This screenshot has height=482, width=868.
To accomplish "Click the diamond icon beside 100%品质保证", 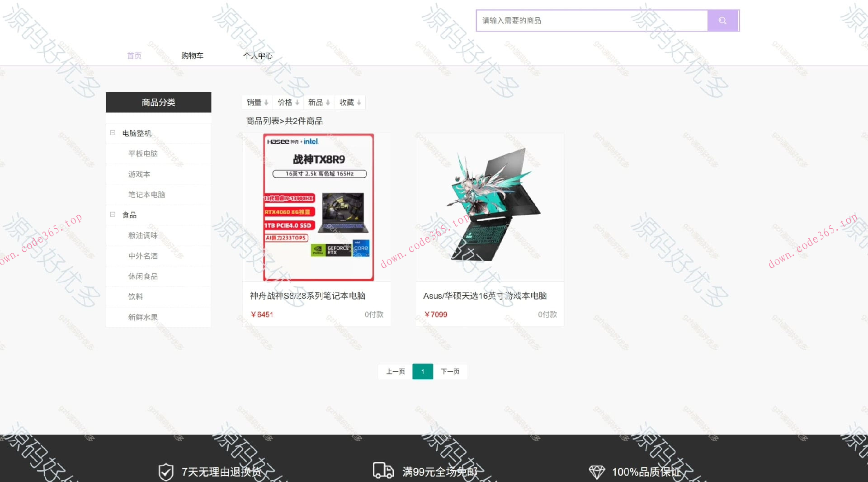I will click(x=598, y=472).
